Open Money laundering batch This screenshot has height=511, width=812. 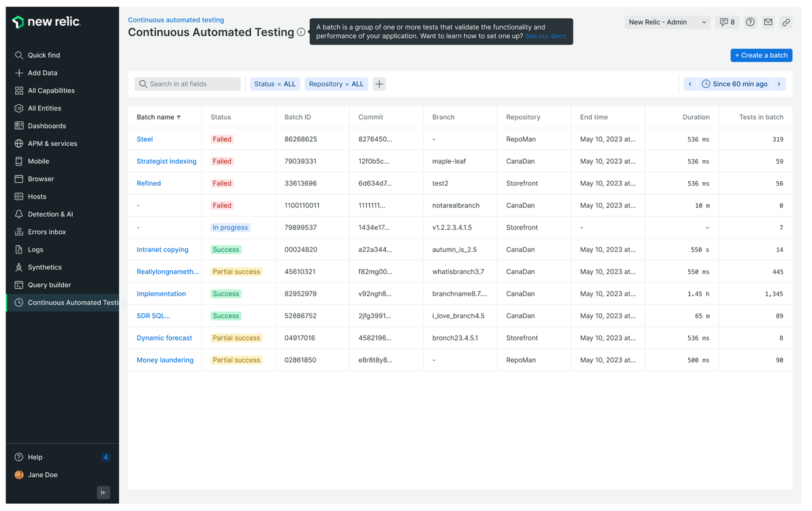click(x=165, y=360)
